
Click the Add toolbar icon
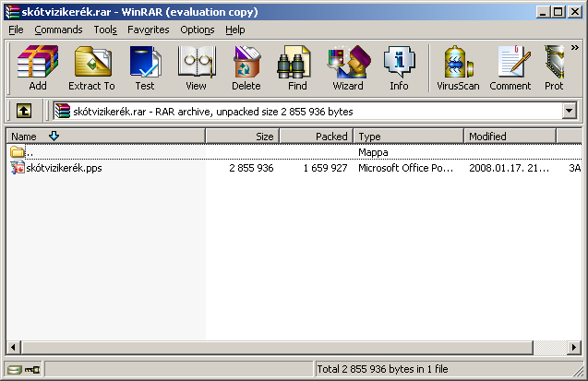38,67
